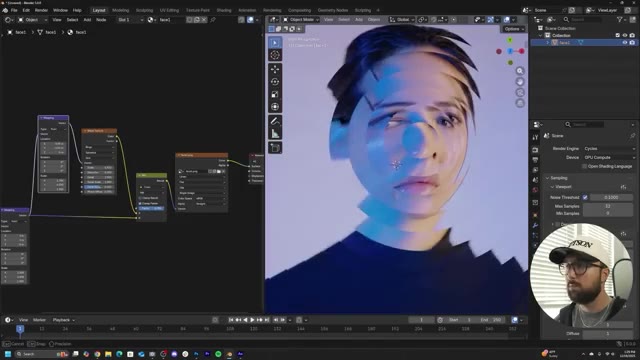This screenshot has width=640, height=360.
Task: Select the Scale tool
Action: 275,94
